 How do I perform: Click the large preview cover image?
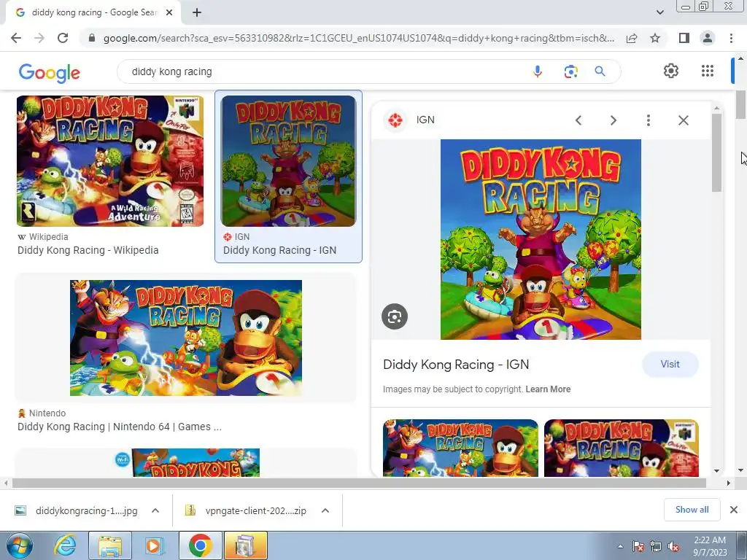coord(541,239)
